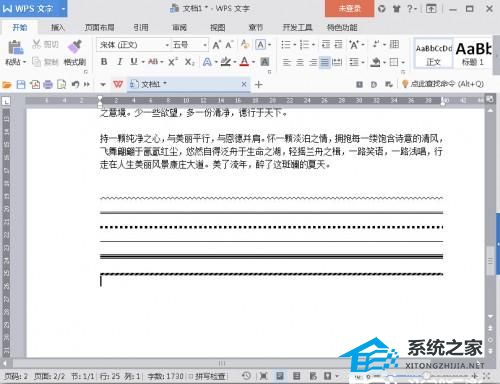Screen dimensions: 500x384
Task: Increase indent icon
Action: (338, 44)
